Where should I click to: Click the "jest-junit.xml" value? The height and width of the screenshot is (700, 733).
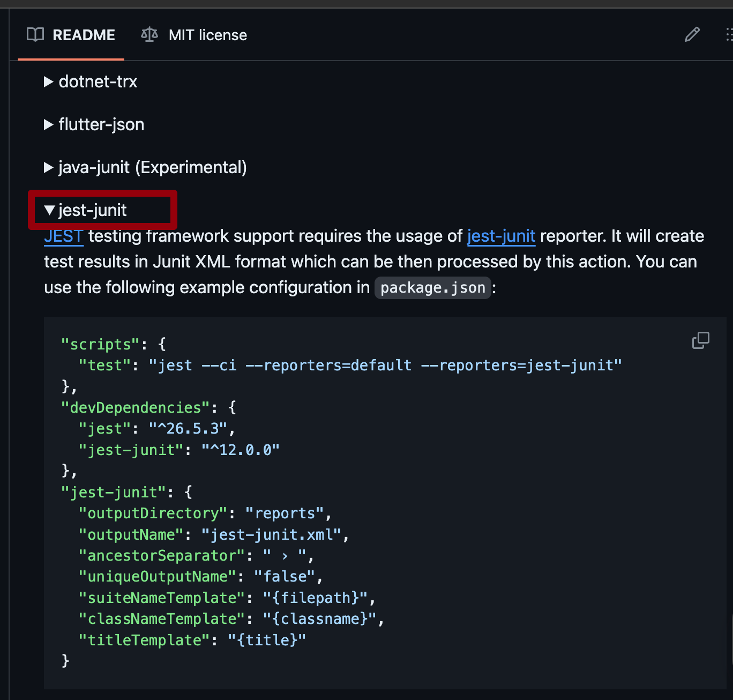[271, 534]
